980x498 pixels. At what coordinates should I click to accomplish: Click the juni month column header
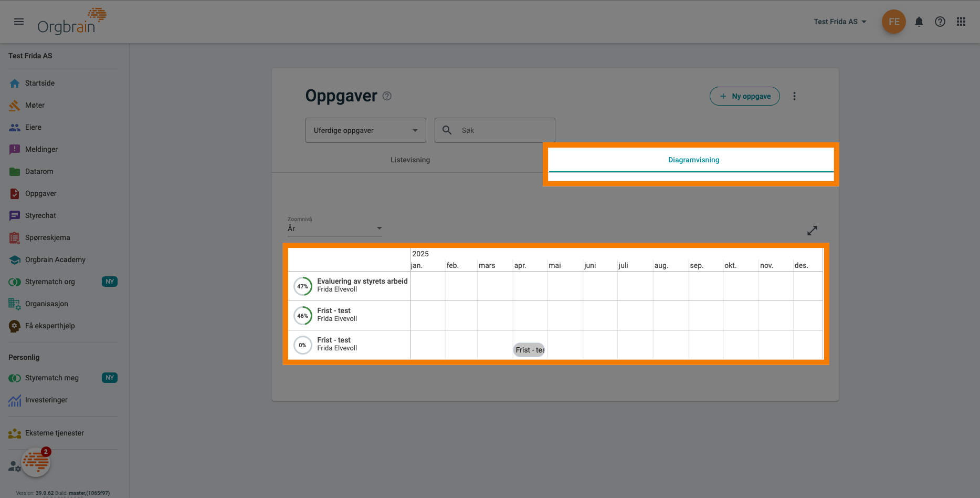tap(590, 265)
